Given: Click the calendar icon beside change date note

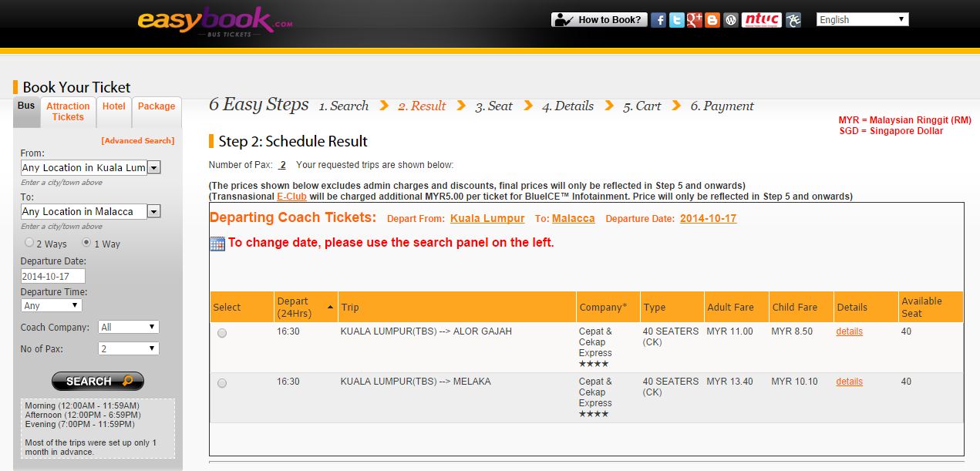Looking at the screenshot, I should point(217,243).
